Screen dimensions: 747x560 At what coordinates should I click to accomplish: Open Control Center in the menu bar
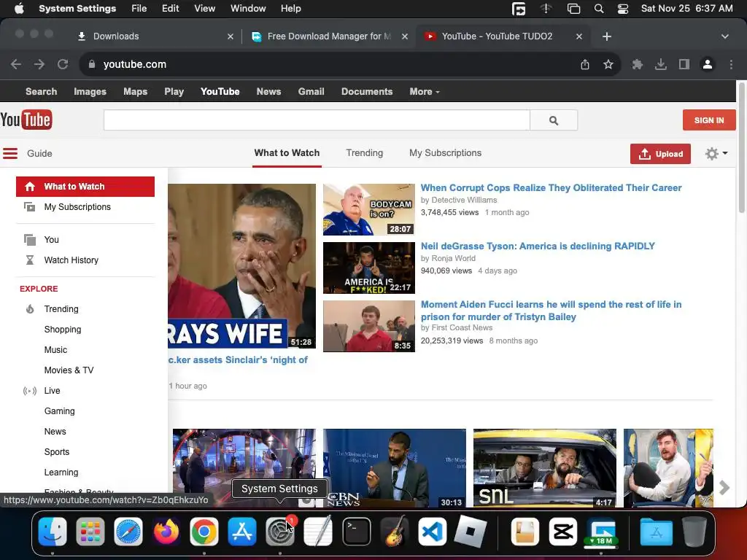point(623,9)
